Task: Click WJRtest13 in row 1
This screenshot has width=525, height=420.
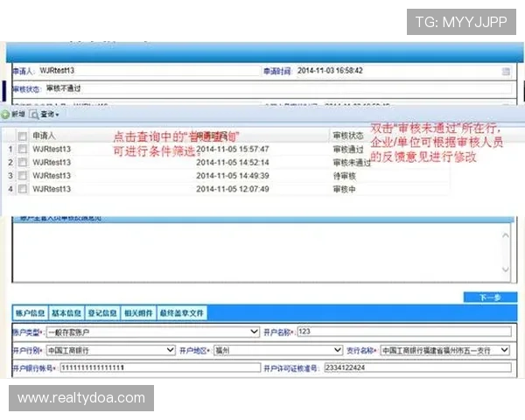Action: point(52,149)
